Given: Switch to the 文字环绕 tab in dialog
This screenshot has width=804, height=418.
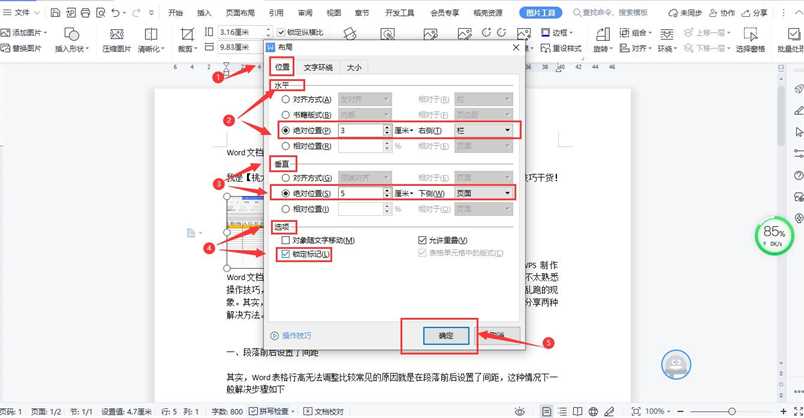Looking at the screenshot, I should [x=319, y=68].
